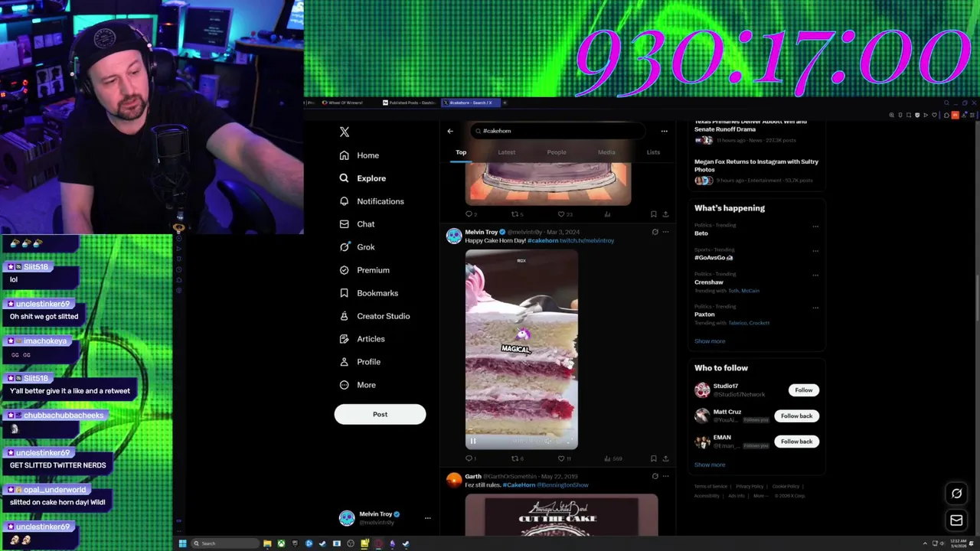Open Grok from the sidebar
This screenshot has height=551, width=980.
click(357, 247)
